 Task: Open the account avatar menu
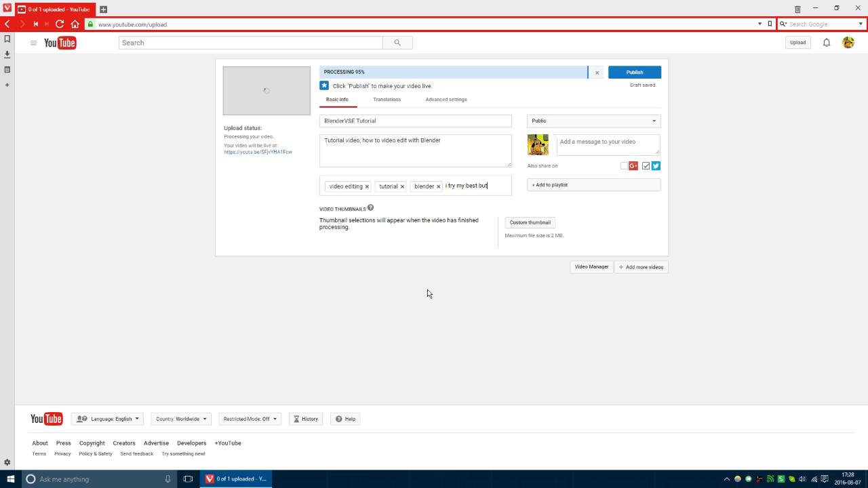pyautogui.click(x=848, y=43)
